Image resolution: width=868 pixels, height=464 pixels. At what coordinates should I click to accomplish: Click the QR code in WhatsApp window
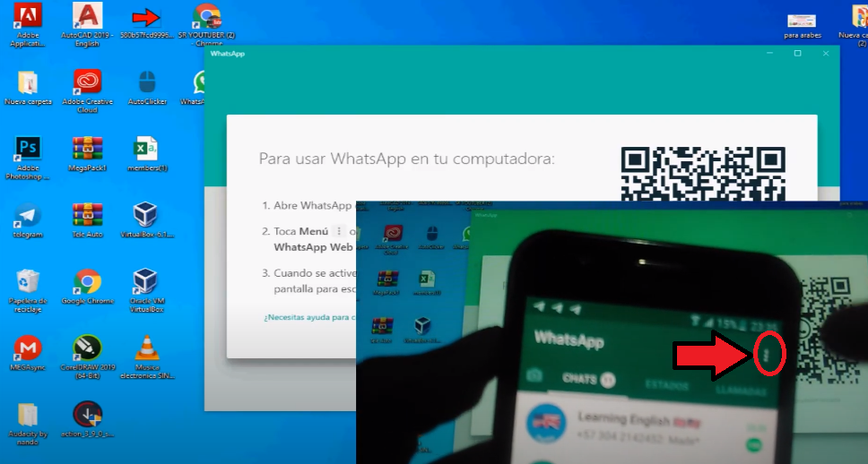[703, 174]
